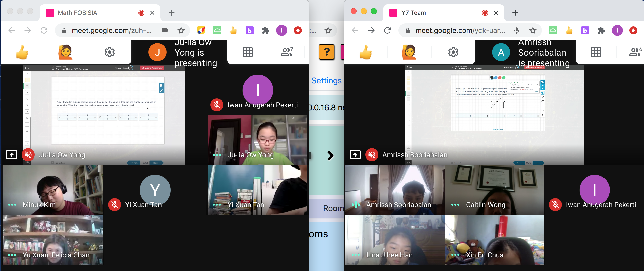
Task: Click thumbs-up reaction in Math FOBISIA Meet toolbar
Action: coord(22,52)
